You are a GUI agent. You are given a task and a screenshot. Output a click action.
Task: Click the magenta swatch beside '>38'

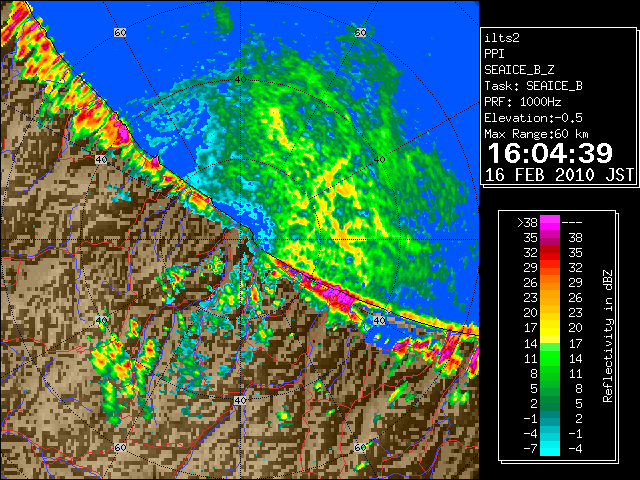click(x=550, y=222)
